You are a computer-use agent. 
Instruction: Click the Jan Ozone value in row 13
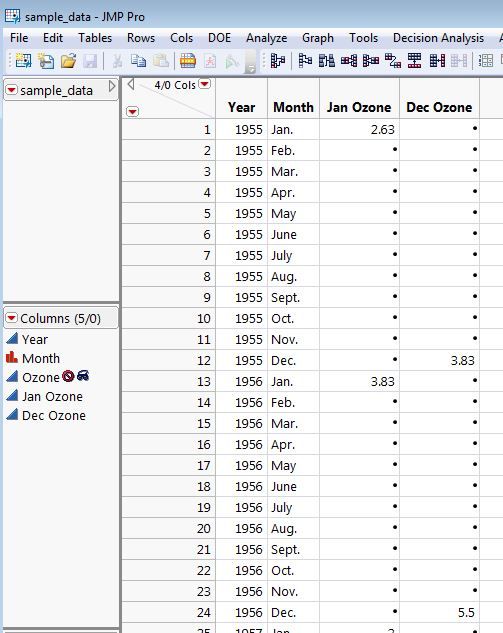click(359, 381)
